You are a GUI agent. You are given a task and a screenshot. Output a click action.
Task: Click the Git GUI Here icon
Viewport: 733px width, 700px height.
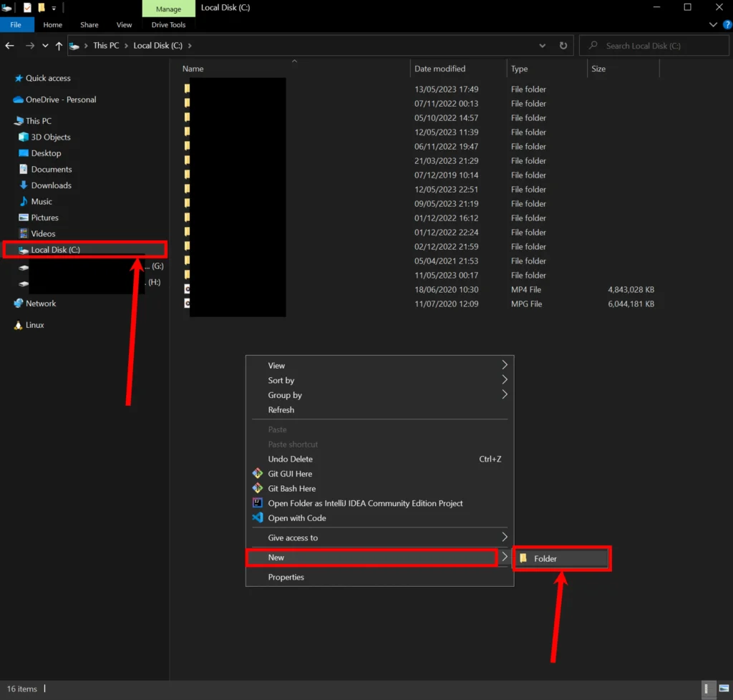pyautogui.click(x=258, y=474)
